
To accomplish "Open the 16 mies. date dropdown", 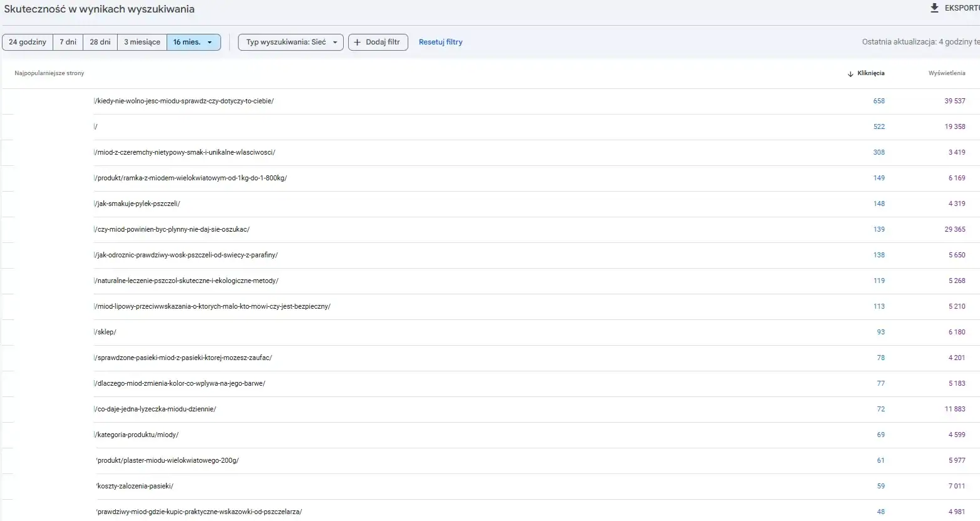I will [x=193, y=42].
